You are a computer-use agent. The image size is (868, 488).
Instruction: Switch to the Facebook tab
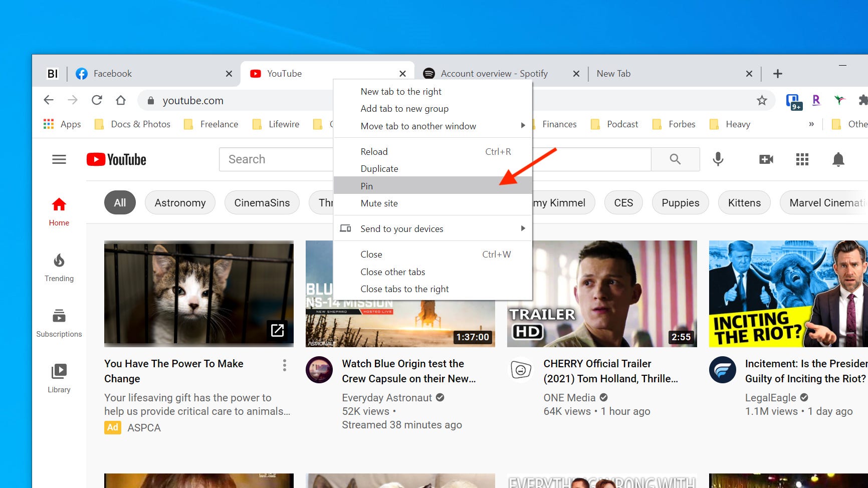click(x=153, y=74)
